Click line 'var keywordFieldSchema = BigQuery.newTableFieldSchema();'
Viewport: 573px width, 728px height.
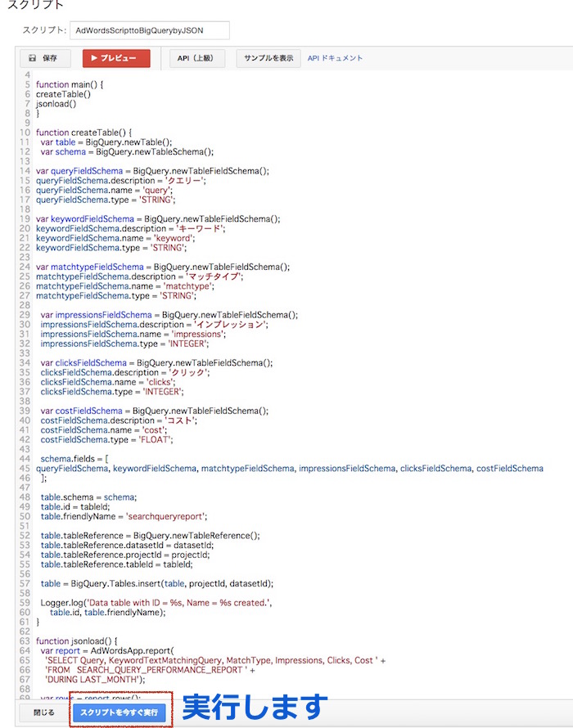158,219
